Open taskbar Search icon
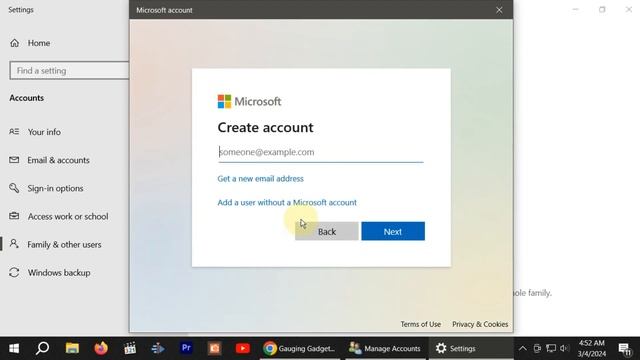 pos(42,348)
